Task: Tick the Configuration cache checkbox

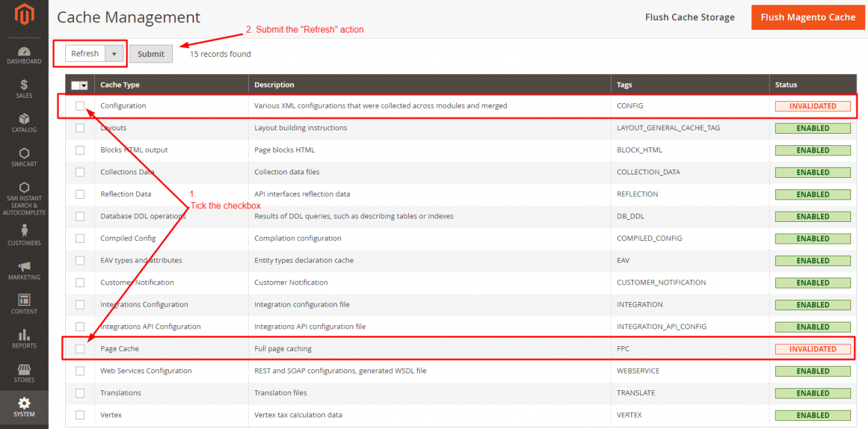Action: coord(79,105)
